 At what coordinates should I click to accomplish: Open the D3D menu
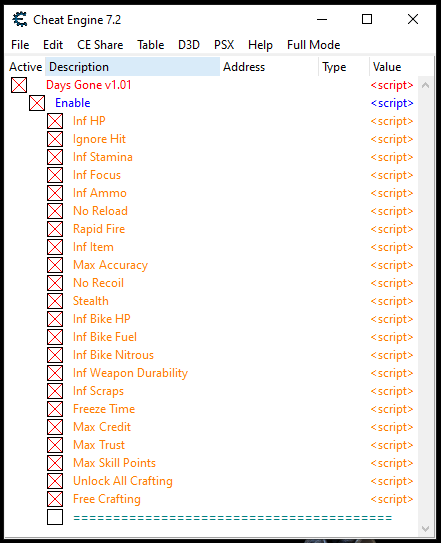click(189, 45)
